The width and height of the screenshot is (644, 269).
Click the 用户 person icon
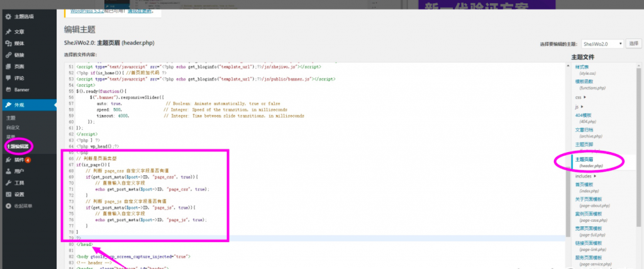pyautogui.click(x=8, y=171)
